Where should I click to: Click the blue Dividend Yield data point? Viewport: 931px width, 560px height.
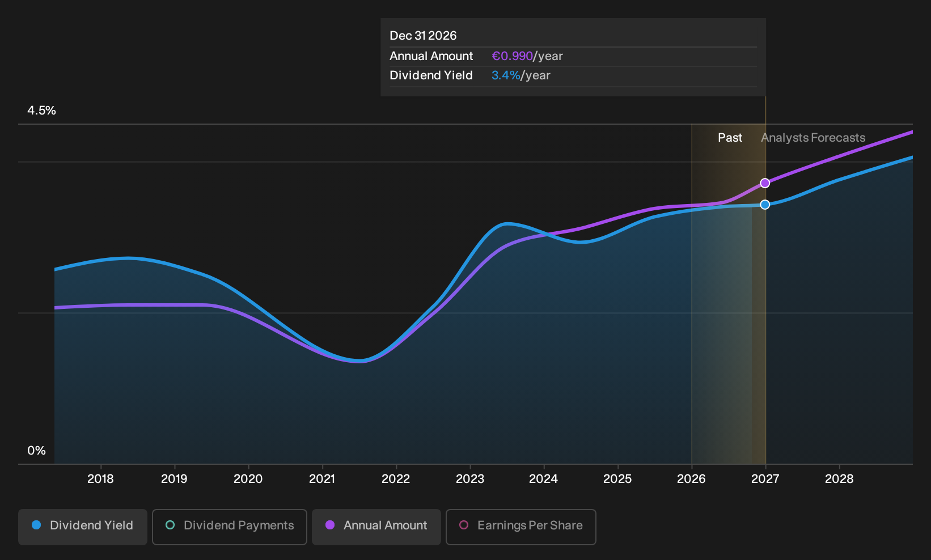click(765, 205)
